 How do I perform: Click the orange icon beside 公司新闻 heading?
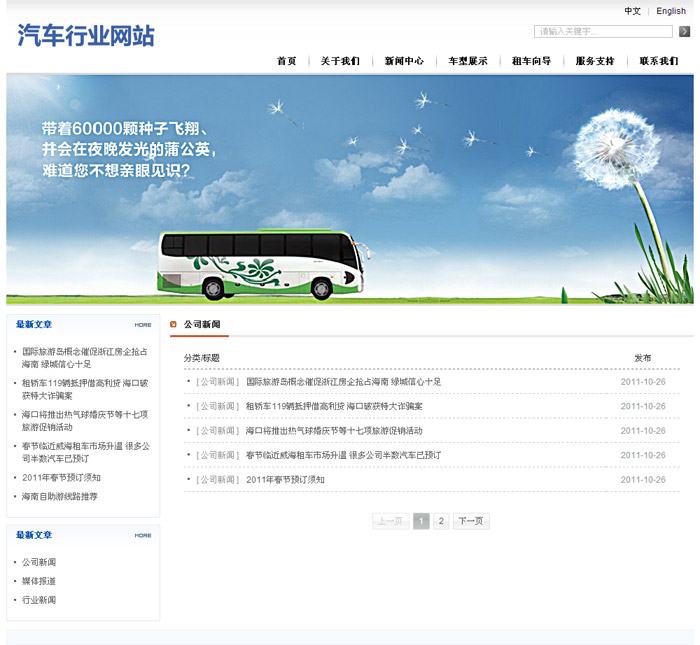[x=173, y=325]
